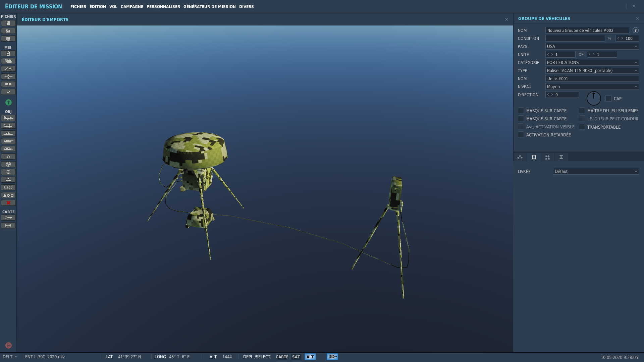Open the VOL menu

113,6
